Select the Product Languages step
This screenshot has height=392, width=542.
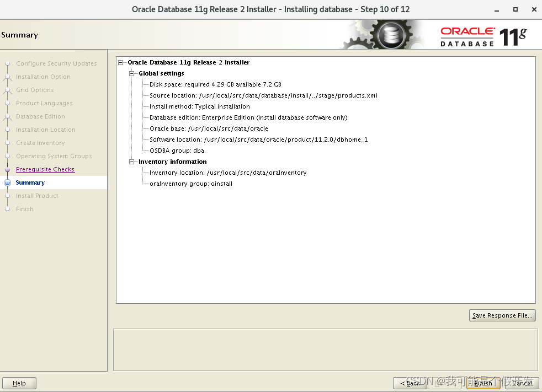(x=44, y=103)
